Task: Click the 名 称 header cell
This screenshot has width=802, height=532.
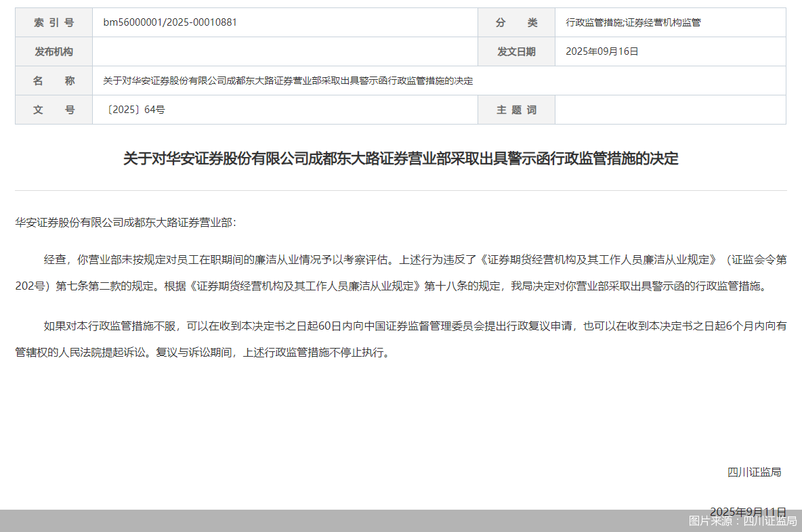Action: pyautogui.click(x=53, y=80)
